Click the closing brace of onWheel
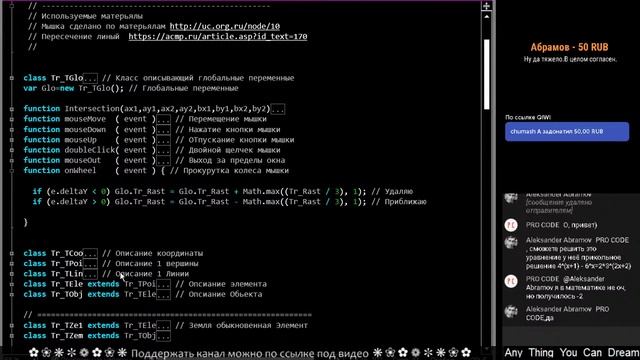 pyautogui.click(x=26, y=222)
